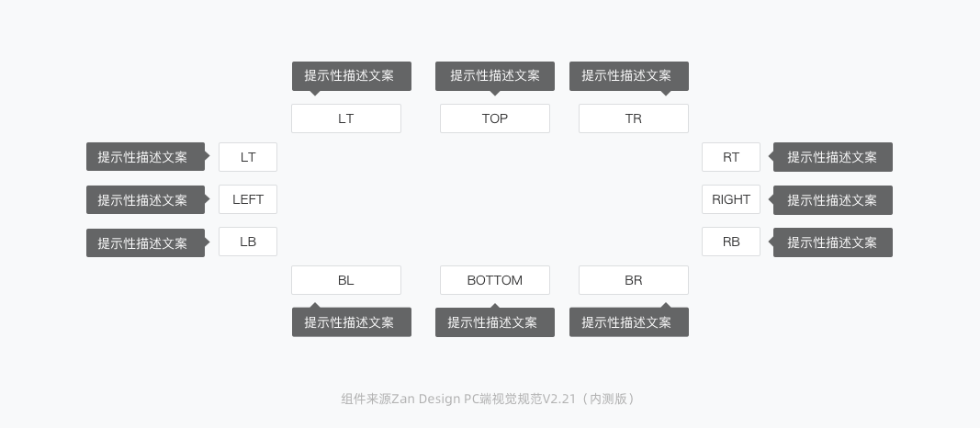This screenshot has height=428, width=980.
Task: Click the tooltip right of the RIGHT button
Action: coord(833,200)
